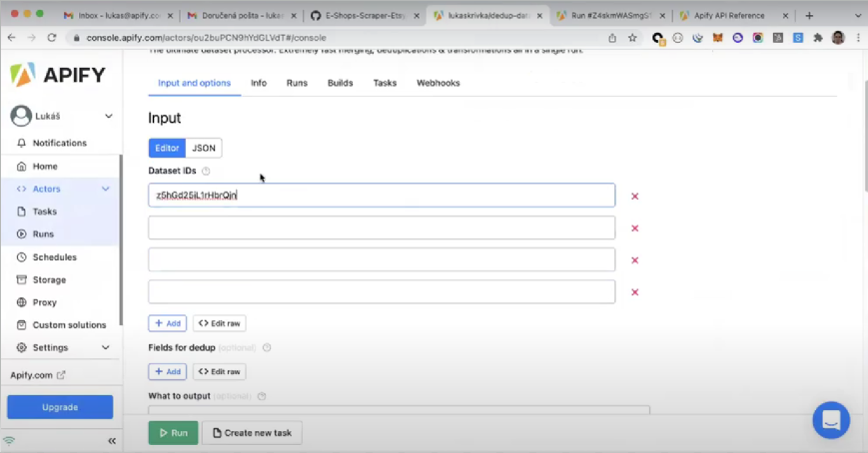Remove third Dataset ID row
This screenshot has height=453, width=868.
click(x=635, y=260)
